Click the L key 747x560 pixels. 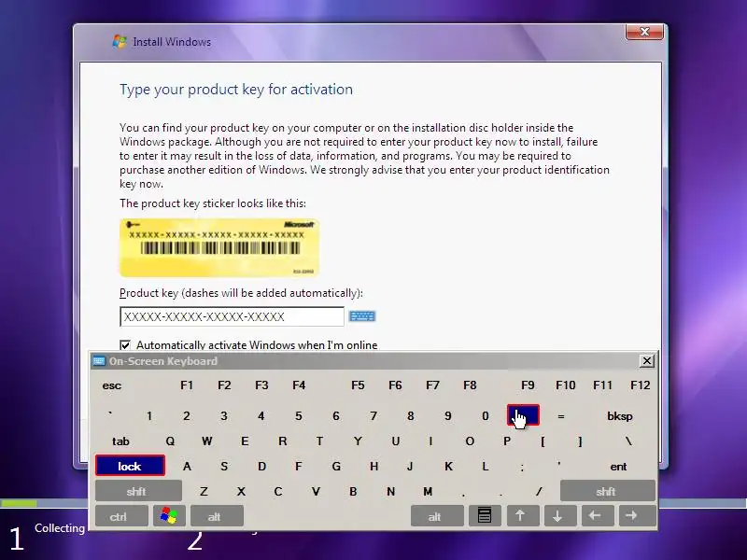pyautogui.click(x=485, y=466)
